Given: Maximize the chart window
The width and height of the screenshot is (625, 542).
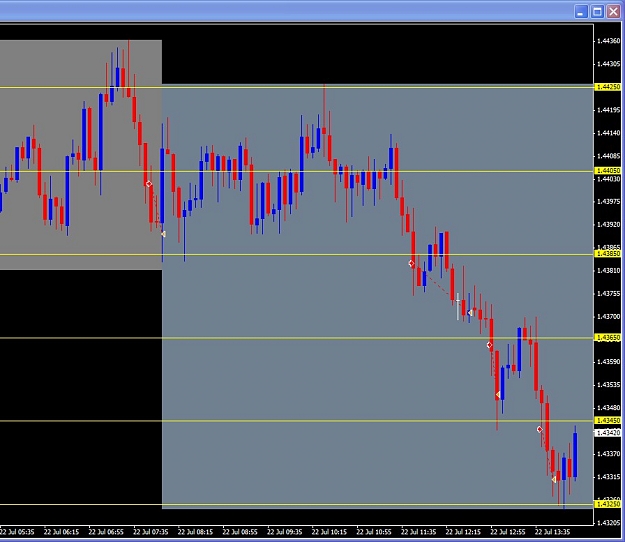Looking at the screenshot, I should pos(597,12).
